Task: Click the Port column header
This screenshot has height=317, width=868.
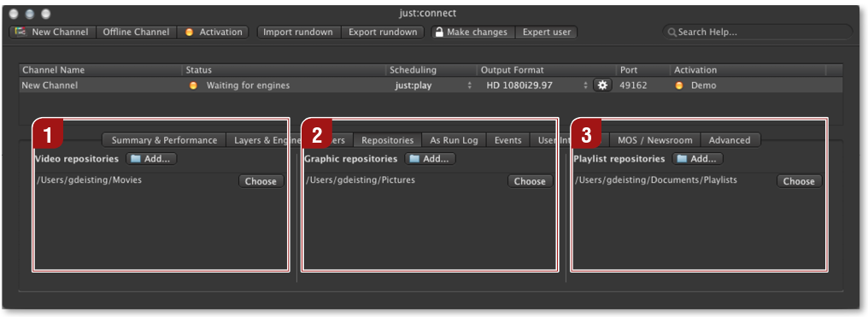Action: (x=643, y=70)
